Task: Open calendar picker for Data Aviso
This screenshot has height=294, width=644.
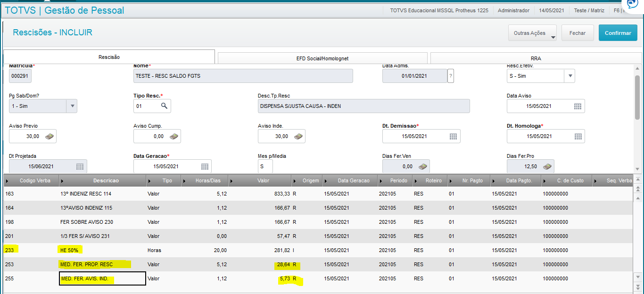Action: tap(578, 106)
